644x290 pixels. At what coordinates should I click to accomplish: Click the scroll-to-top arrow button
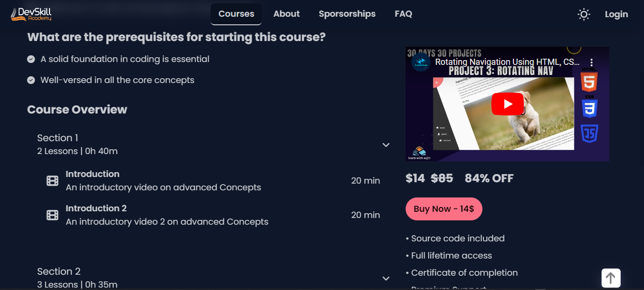pos(611,278)
